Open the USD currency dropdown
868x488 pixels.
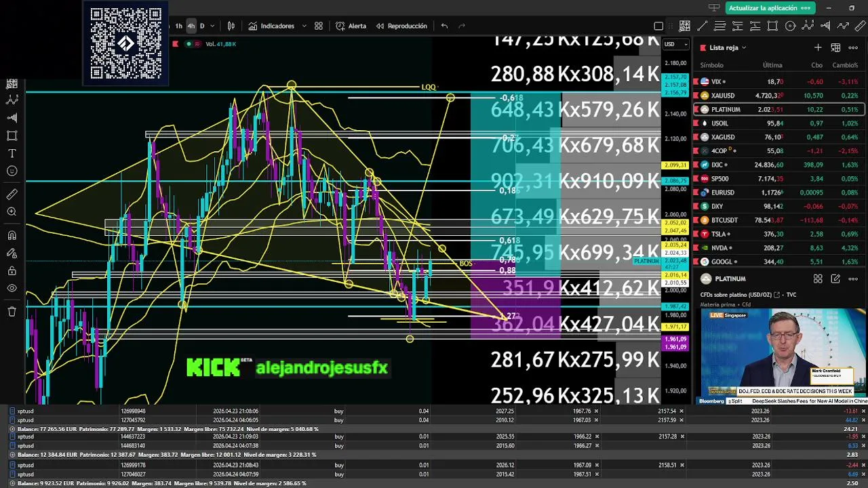pyautogui.click(x=676, y=44)
